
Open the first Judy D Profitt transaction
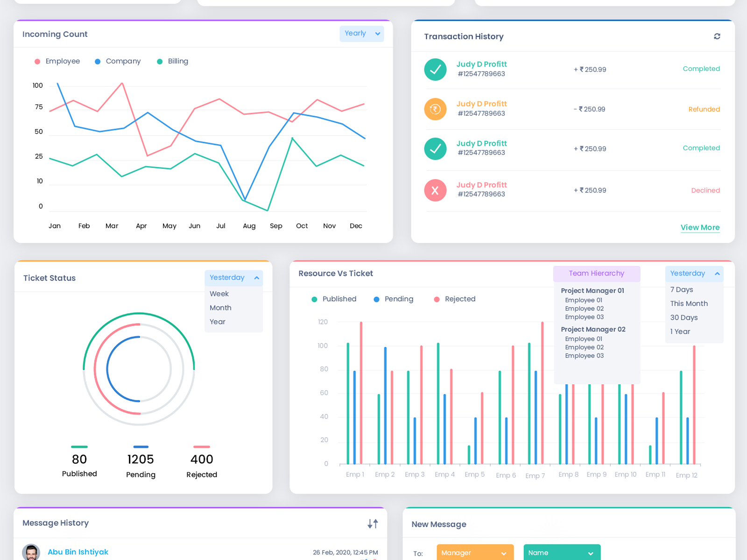click(481, 64)
